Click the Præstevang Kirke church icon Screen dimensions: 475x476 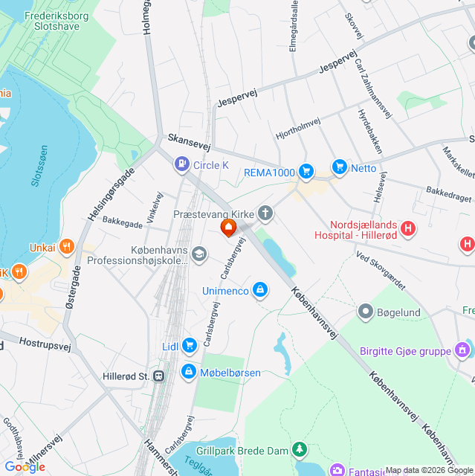click(x=265, y=213)
